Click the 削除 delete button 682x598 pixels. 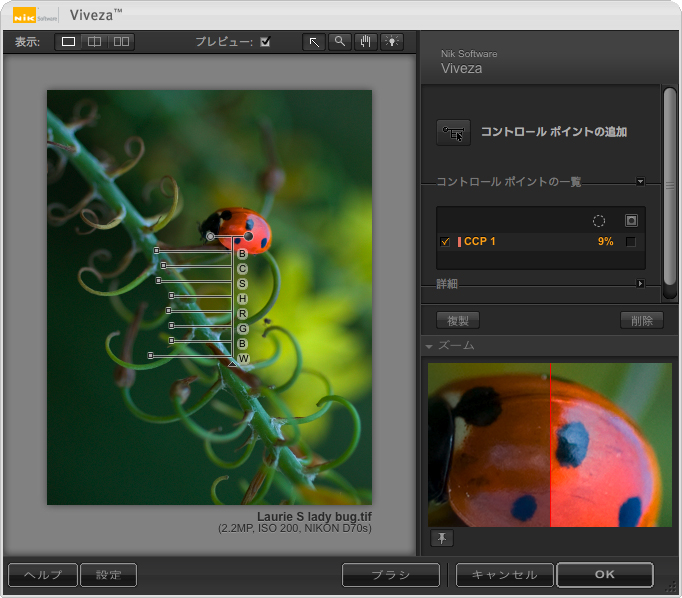coord(642,321)
